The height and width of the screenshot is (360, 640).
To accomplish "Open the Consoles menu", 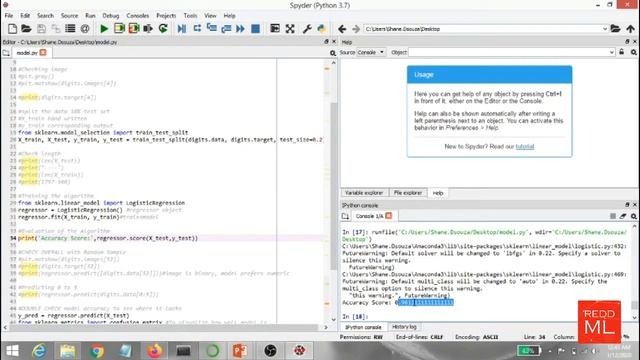I will pos(138,16).
